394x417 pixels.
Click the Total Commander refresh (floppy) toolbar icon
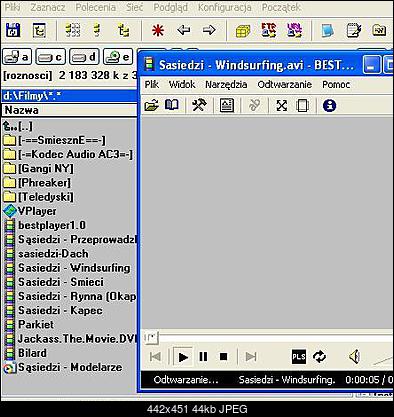(x=13, y=30)
